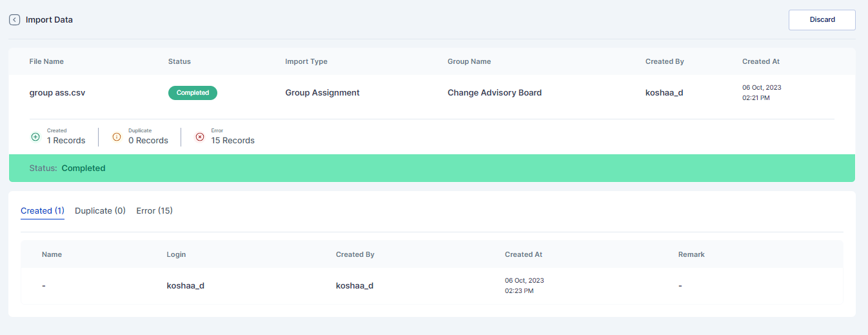Switch to the Duplicate (0) tab
The height and width of the screenshot is (335, 868).
tap(100, 211)
